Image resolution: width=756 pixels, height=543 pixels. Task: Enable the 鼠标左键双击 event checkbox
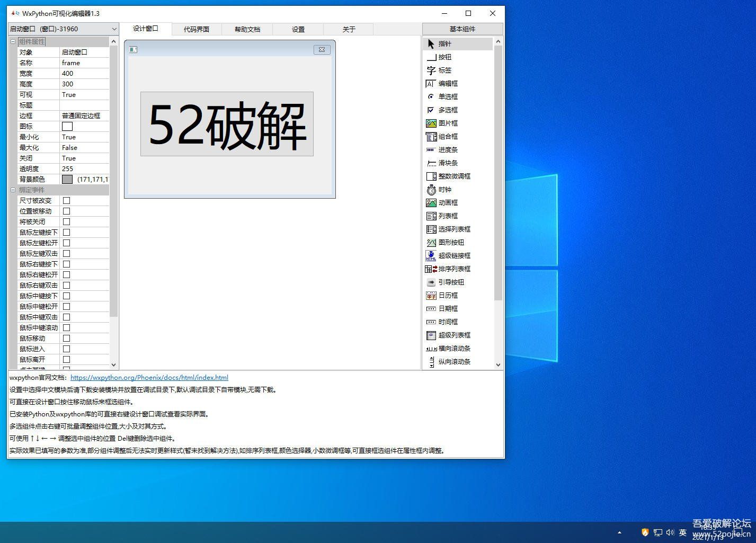click(67, 254)
